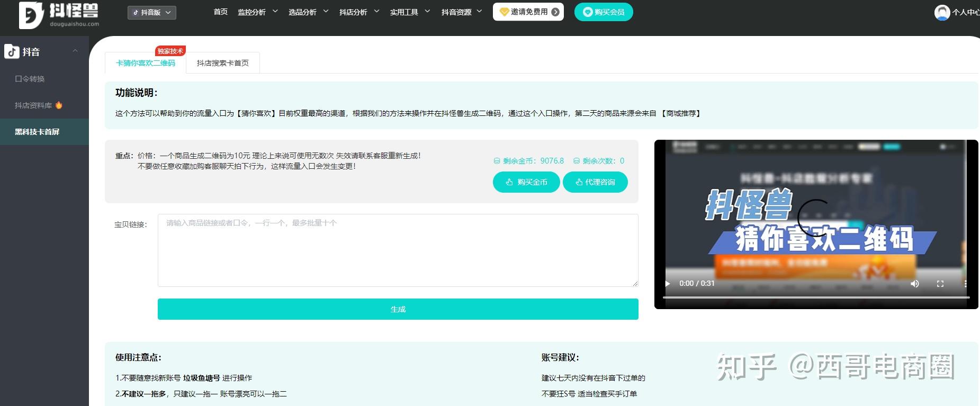Click the 代理咨询 button
Viewport: 980px width, 406px height.
tap(595, 182)
